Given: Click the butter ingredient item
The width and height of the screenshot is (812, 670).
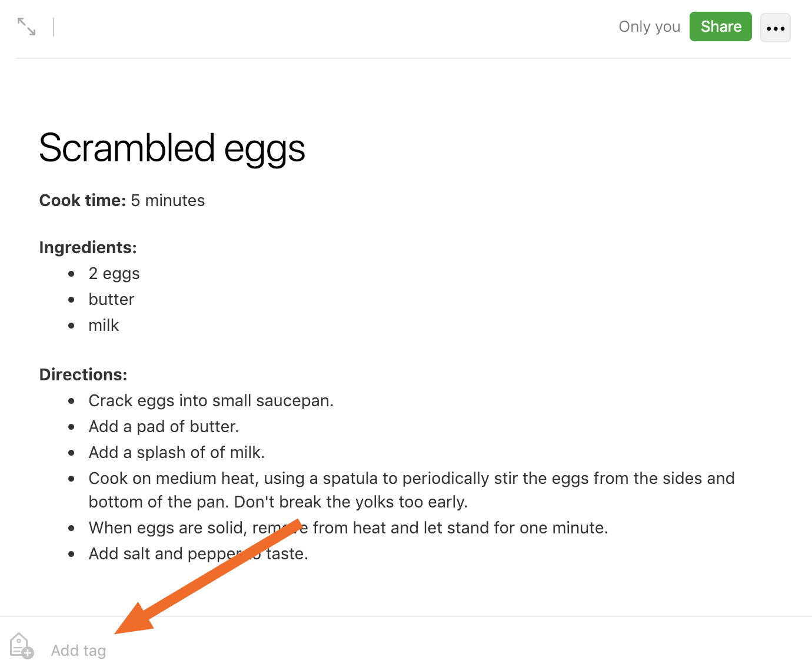Looking at the screenshot, I should (111, 299).
